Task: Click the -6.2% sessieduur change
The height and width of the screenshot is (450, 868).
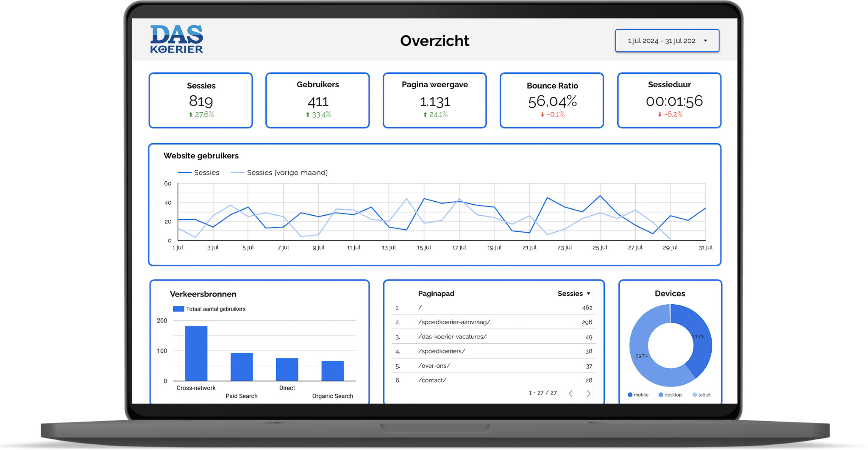Action: 670,114
